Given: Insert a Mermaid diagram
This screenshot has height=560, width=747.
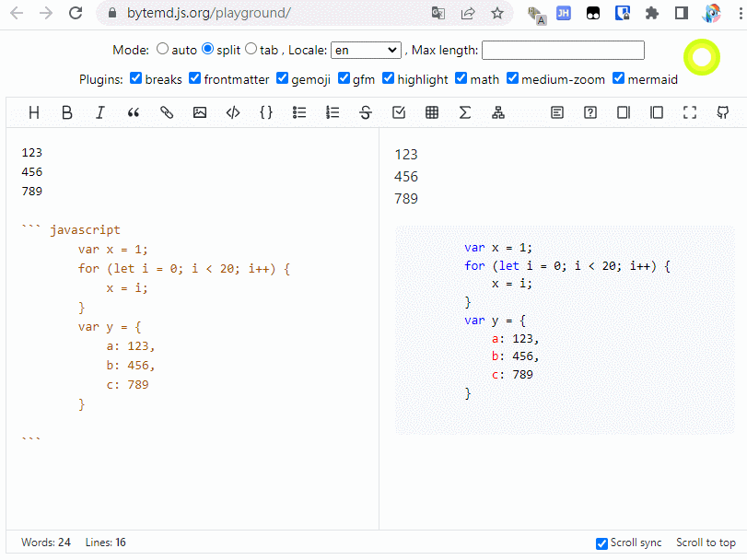Looking at the screenshot, I should coord(498,113).
